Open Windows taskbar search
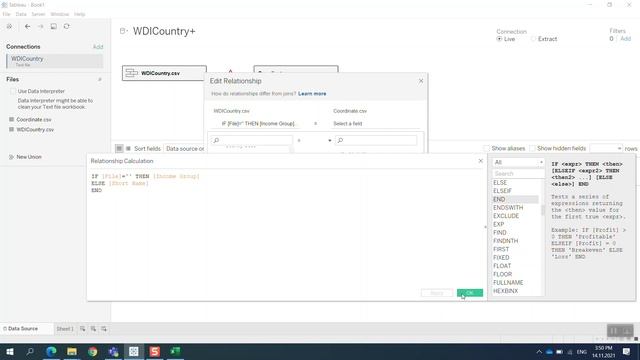640x360 pixels. (x=30, y=351)
